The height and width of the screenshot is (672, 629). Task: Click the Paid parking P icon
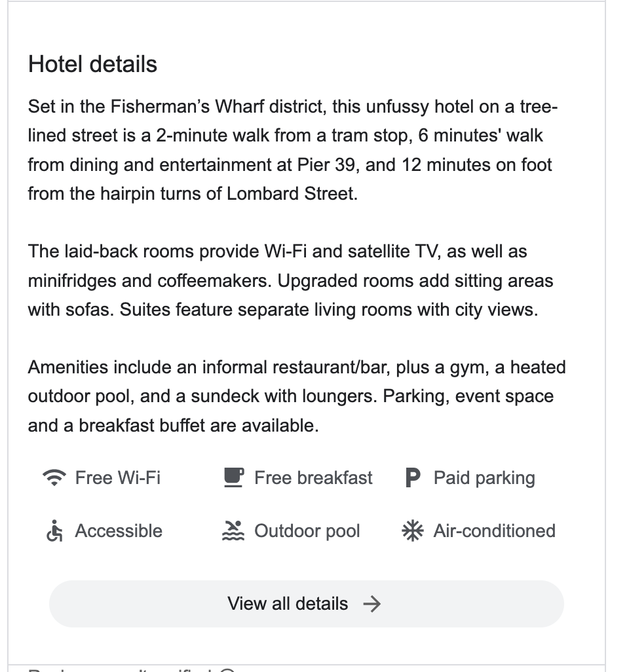(x=412, y=479)
